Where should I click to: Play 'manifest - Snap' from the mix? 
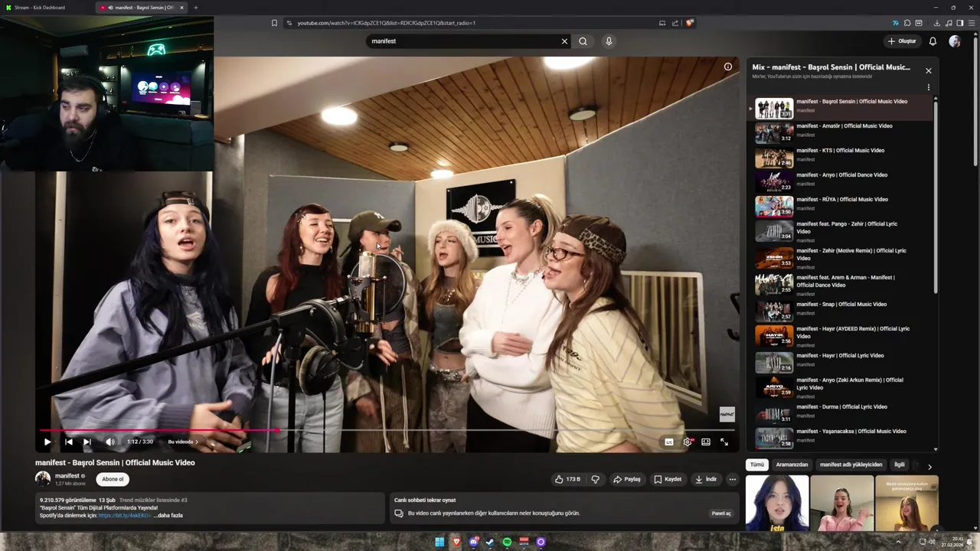[841, 311]
